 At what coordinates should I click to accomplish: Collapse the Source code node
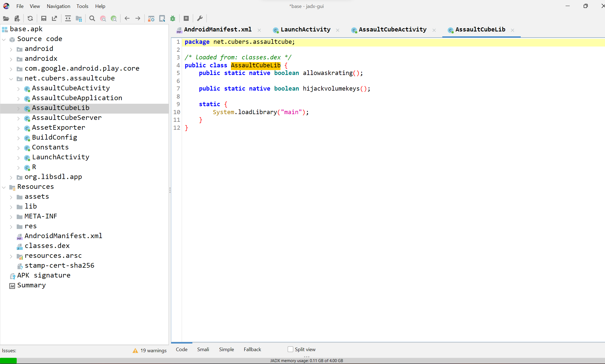[4, 39]
